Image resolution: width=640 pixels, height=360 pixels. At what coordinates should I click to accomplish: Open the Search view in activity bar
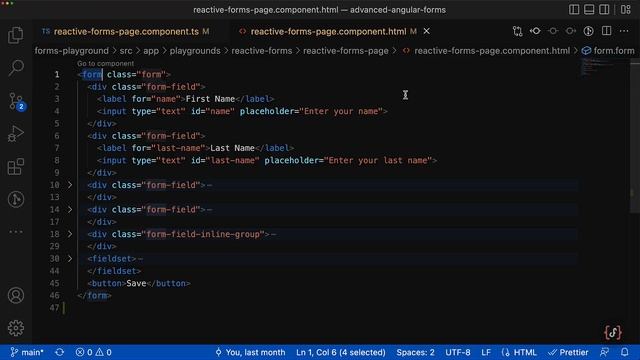coord(16,68)
